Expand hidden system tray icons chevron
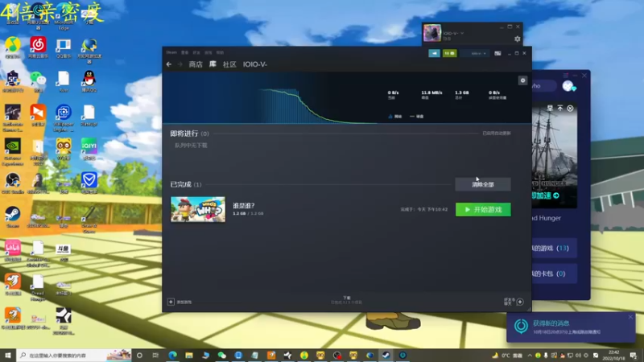 click(530, 355)
